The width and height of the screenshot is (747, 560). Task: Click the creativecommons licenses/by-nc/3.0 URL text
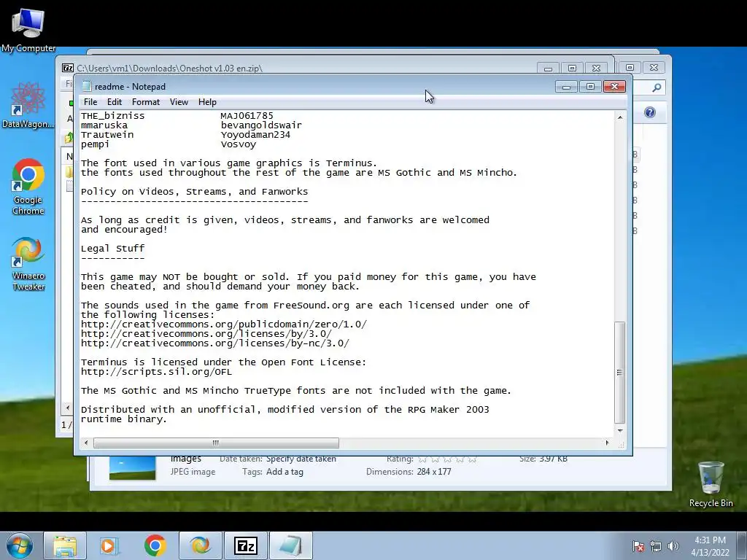click(x=215, y=343)
